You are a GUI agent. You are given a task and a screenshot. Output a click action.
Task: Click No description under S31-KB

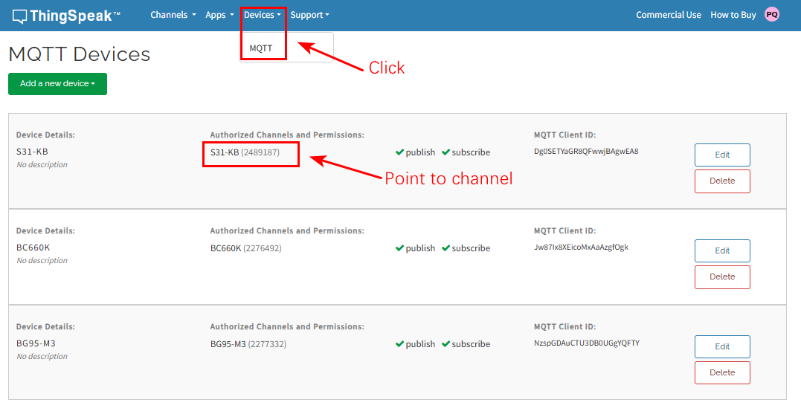pyautogui.click(x=42, y=165)
